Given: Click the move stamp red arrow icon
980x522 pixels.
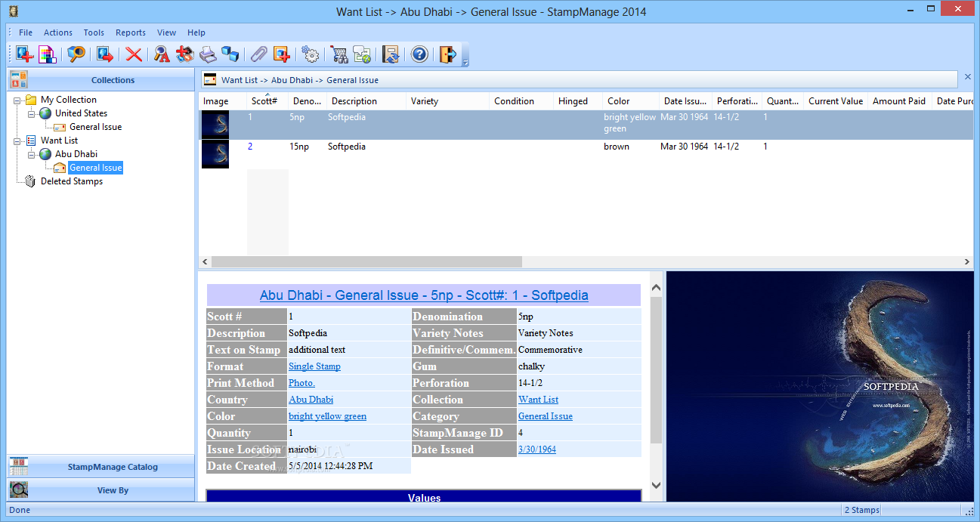Looking at the screenshot, I should click(x=104, y=54).
